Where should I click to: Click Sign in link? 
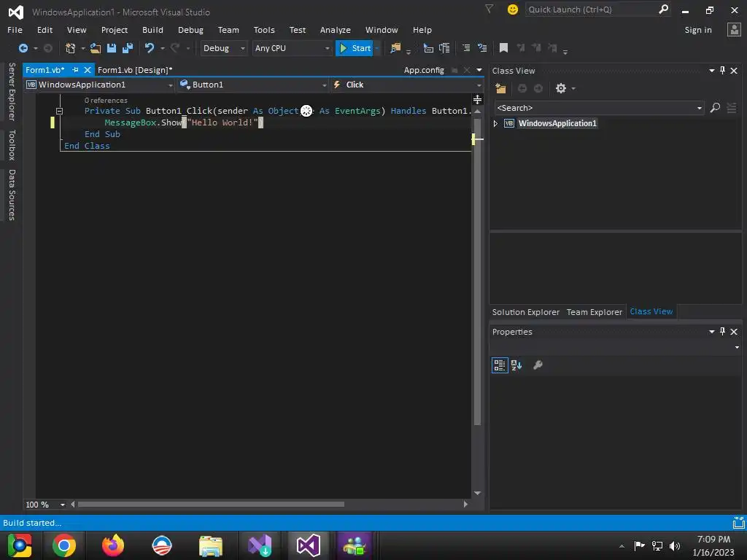[698, 30]
